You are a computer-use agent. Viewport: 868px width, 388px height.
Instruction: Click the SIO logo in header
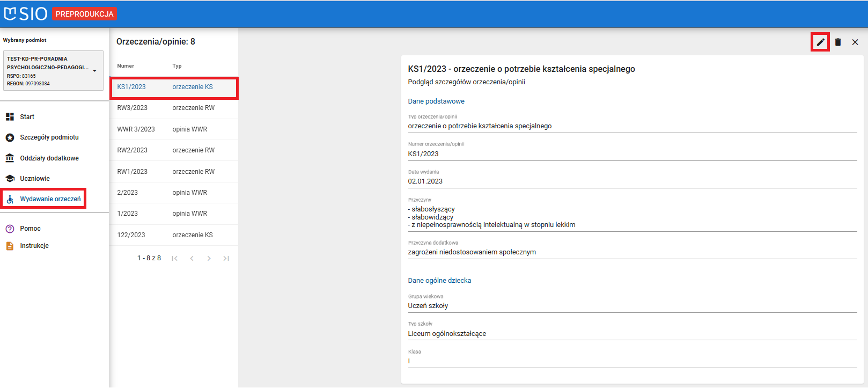26,14
